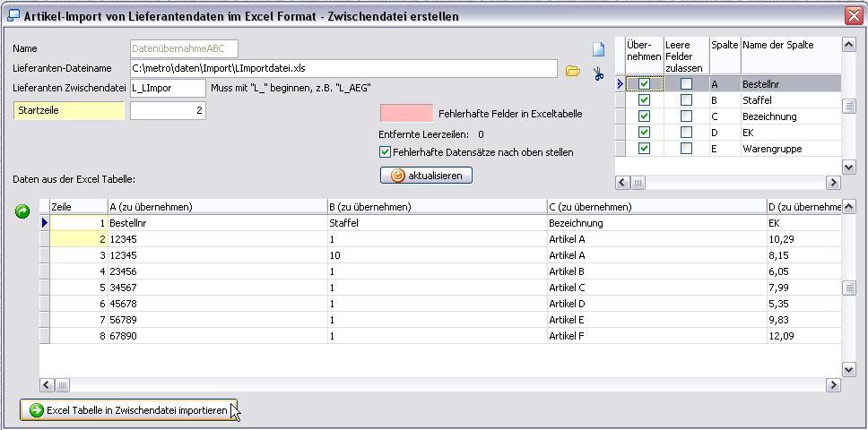This screenshot has width=868, height=430.
Task: Click Excel Tabelle in Zwischendatei importieren button
Action: [128, 410]
